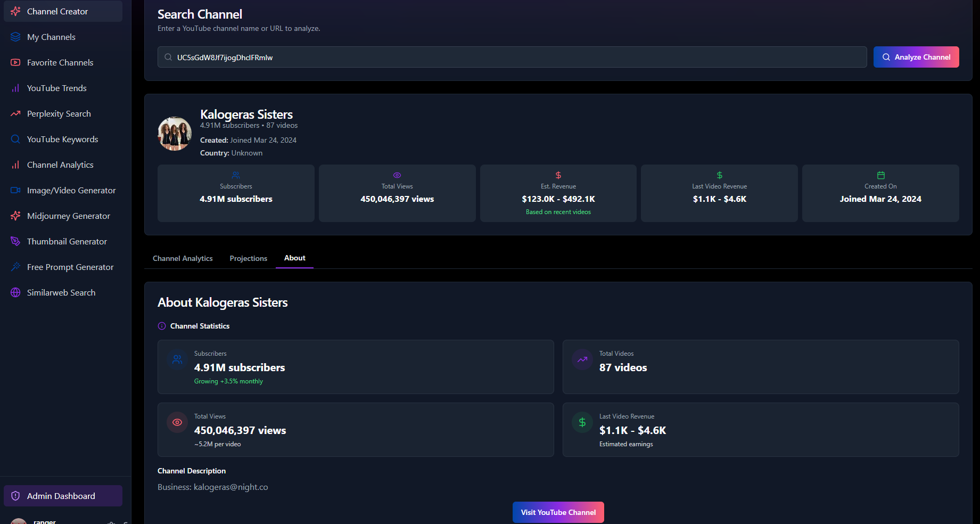Click the Visit YouTube Channel button
This screenshot has width=980, height=524.
click(558, 512)
